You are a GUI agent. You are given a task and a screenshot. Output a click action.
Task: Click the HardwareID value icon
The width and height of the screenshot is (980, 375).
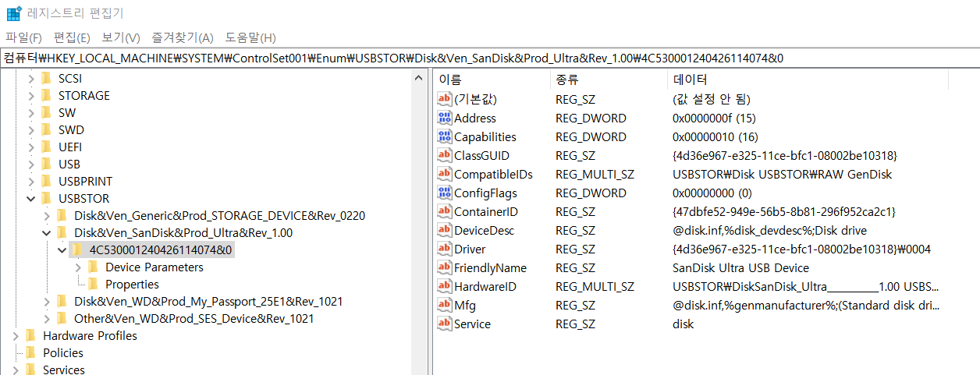pyautogui.click(x=445, y=286)
